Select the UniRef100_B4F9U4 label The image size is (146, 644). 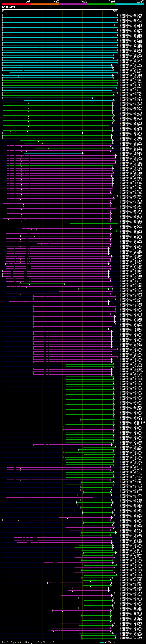pos(131,42)
